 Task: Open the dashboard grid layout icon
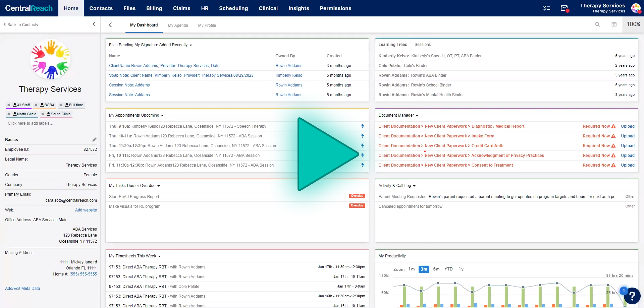point(614,24)
